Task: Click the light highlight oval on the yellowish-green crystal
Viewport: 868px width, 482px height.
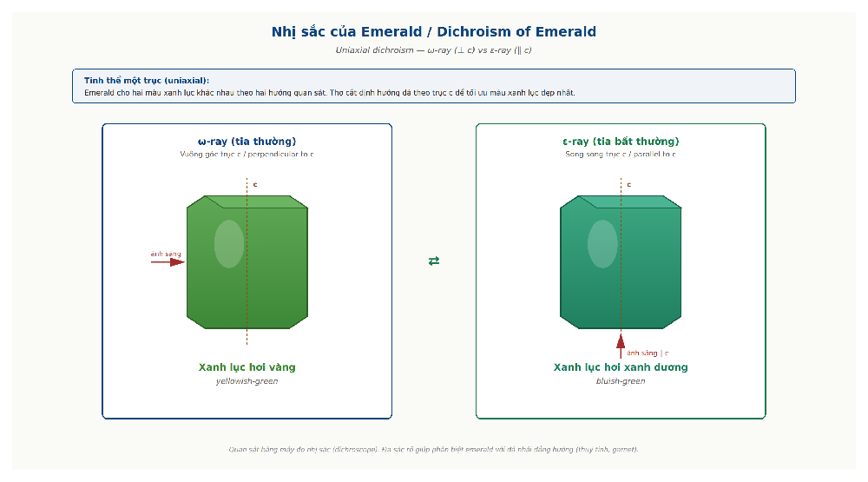Action: coord(229,244)
